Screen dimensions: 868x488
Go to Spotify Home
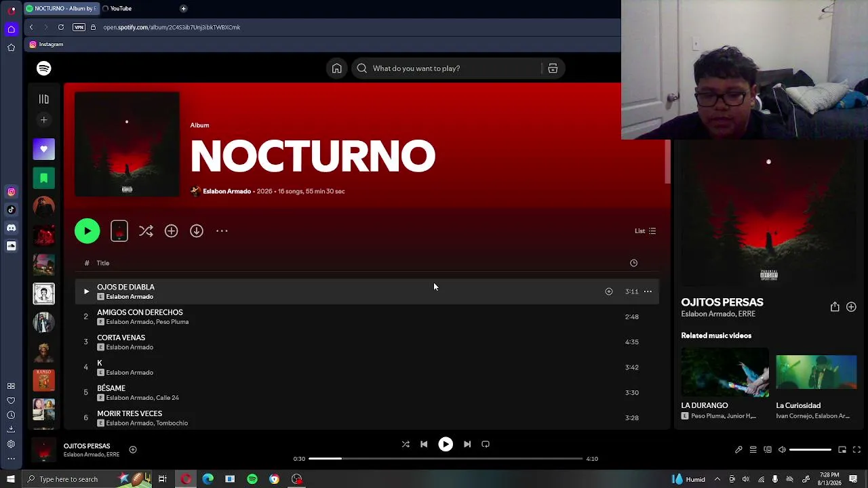336,68
